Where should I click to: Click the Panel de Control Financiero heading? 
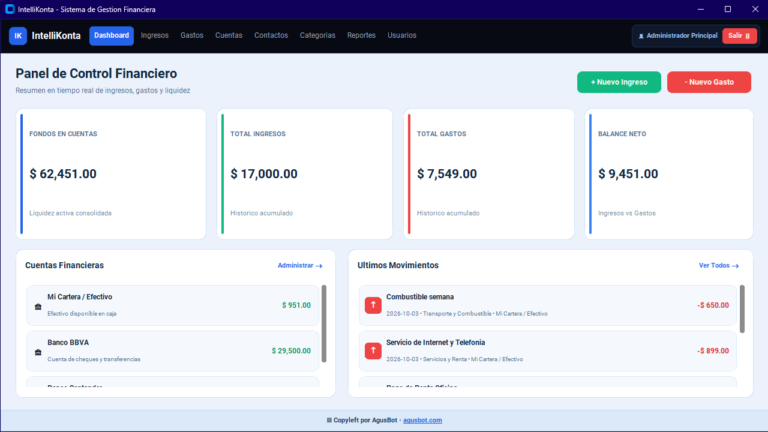(x=96, y=73)
